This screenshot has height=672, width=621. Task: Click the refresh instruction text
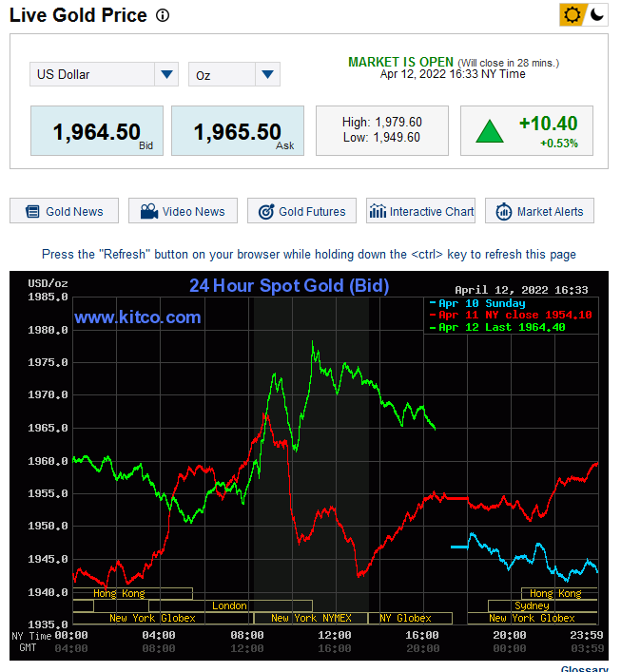[x=309, y=254]
